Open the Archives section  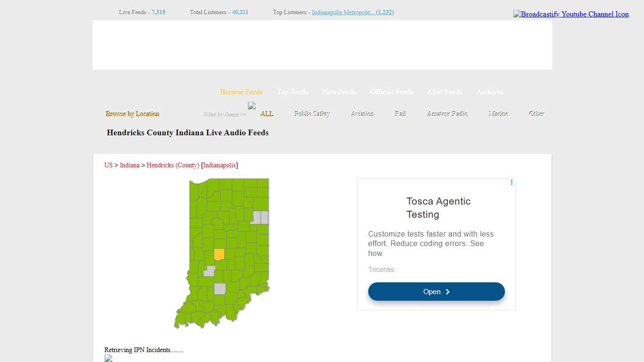tap(489, 92)
